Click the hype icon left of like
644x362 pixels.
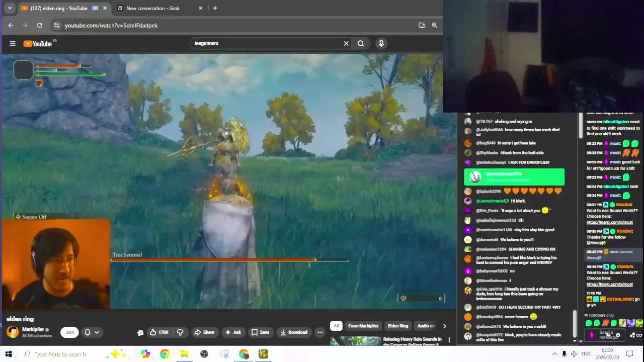click(140, 332)
